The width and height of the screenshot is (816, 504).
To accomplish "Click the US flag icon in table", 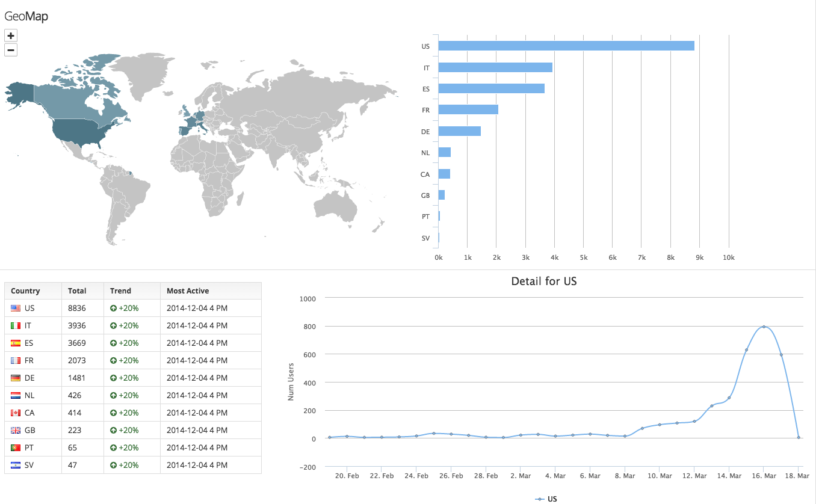I will point(16,308).
